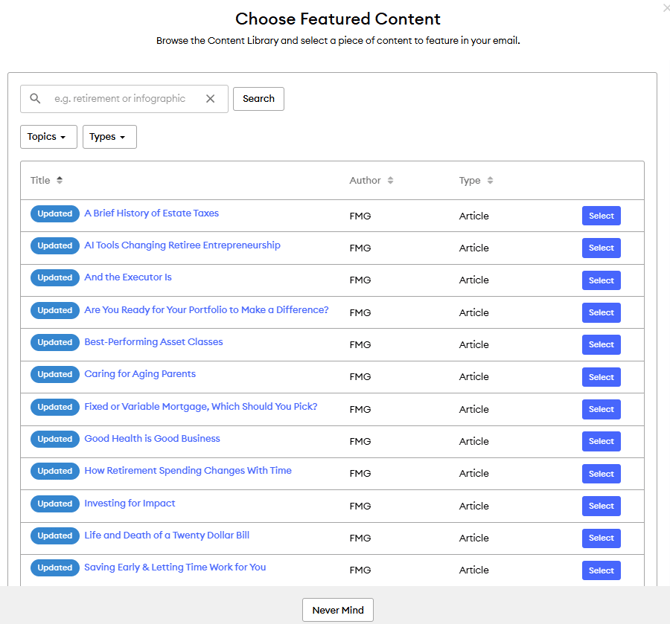Open And the Executor Is link
Image resolution: width=670 pixels, height=624 pixels.
[128, 277]
